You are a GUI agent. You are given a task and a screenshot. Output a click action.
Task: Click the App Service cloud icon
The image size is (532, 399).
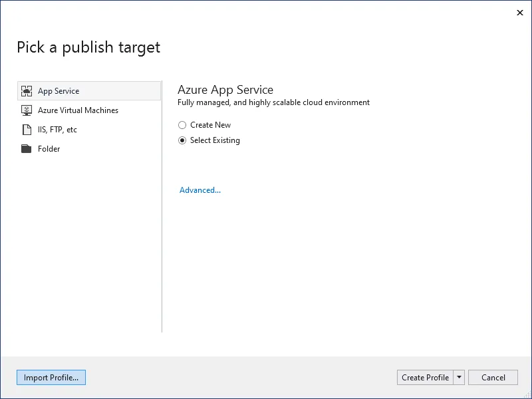[27, 91]
